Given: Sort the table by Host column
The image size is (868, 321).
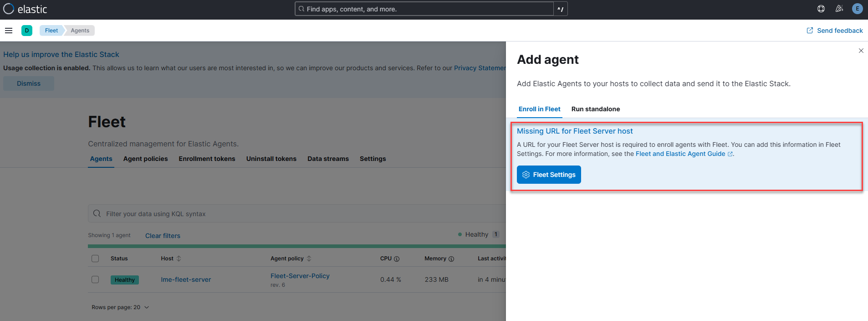Looking at the screenshot, I should (171, 259).
